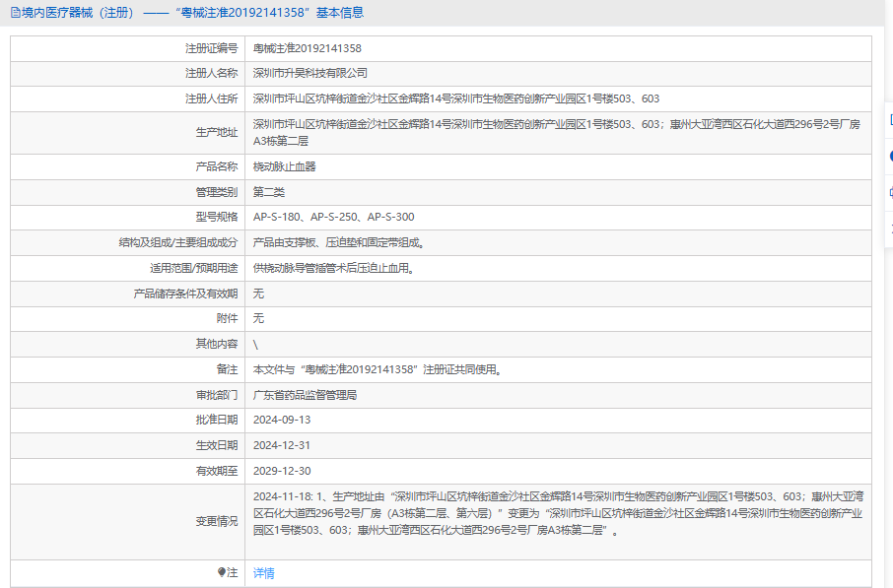893x588 pixels.
Task: Select the 变更情况 text starting 2024-11-18
Action: (558, 513)
